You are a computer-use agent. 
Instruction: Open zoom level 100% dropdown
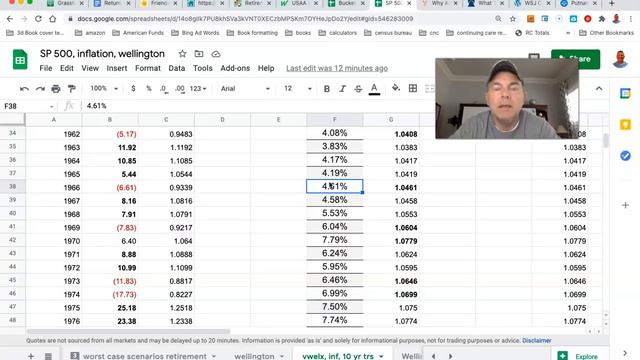[x=104, y=89]
